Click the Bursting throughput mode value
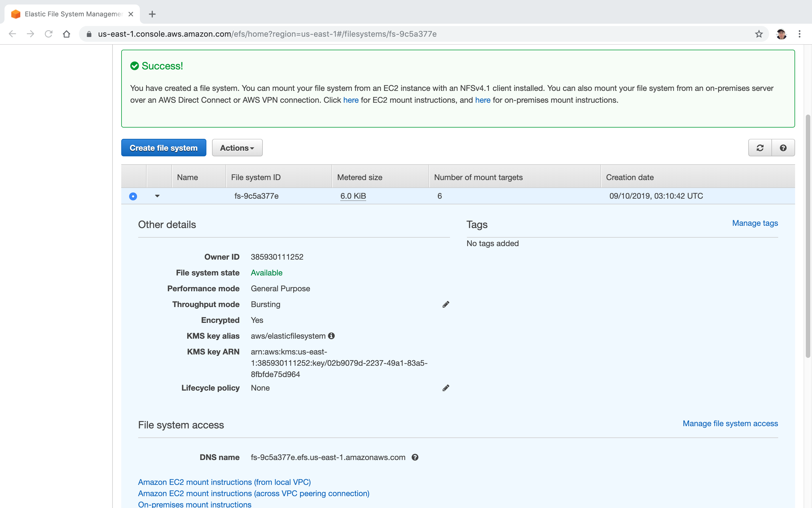Image resolution: width=812 pixels, height=508 pixels. [x=265, y=305]
